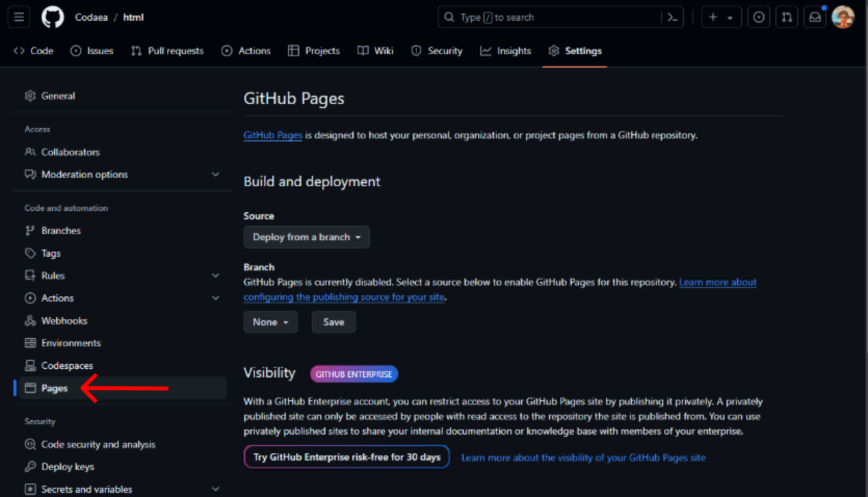Open the pull requests icon in header
Viewport: 868px width, 497px height.
pos(787,17)
